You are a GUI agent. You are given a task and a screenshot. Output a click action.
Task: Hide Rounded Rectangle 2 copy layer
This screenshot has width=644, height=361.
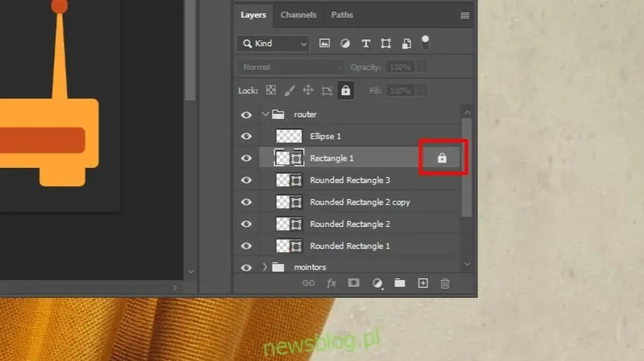(x=246, y=202)
